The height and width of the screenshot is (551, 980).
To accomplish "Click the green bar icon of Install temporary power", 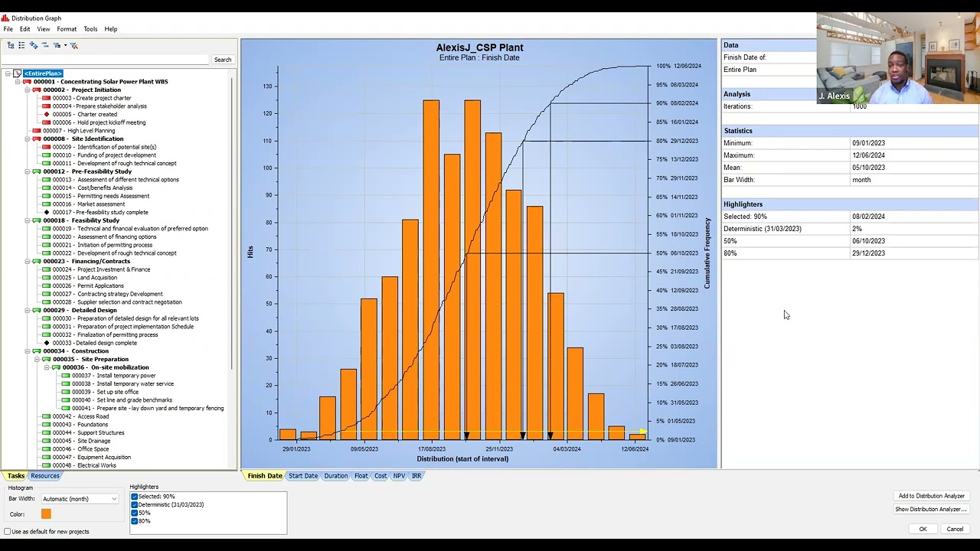I will [x=66, y=376].
